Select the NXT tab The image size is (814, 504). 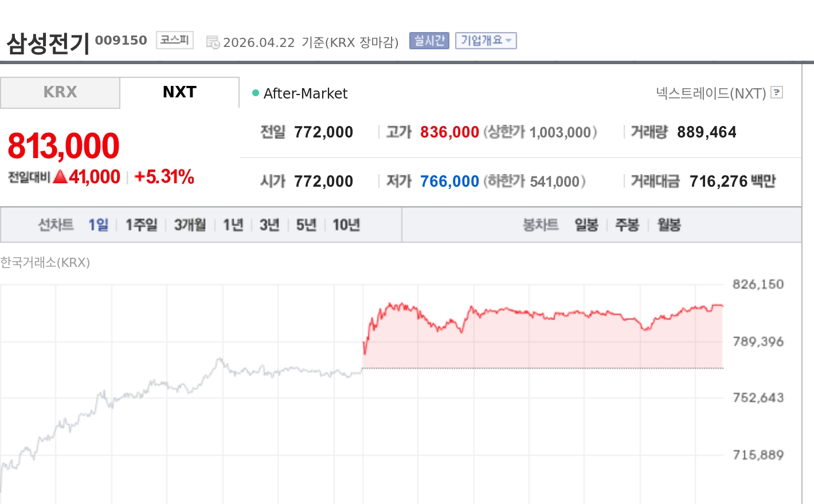point(179,92)
